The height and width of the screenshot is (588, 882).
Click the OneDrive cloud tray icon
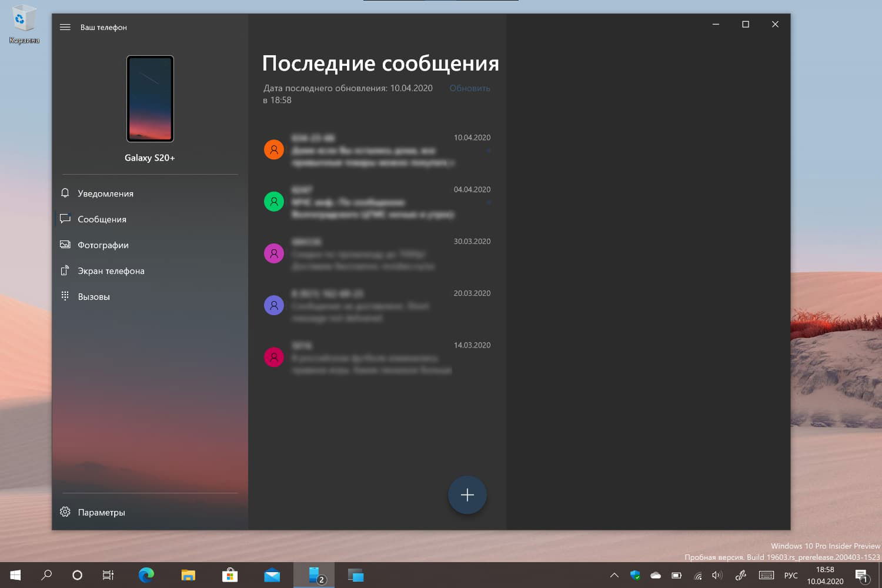[655, 575]
